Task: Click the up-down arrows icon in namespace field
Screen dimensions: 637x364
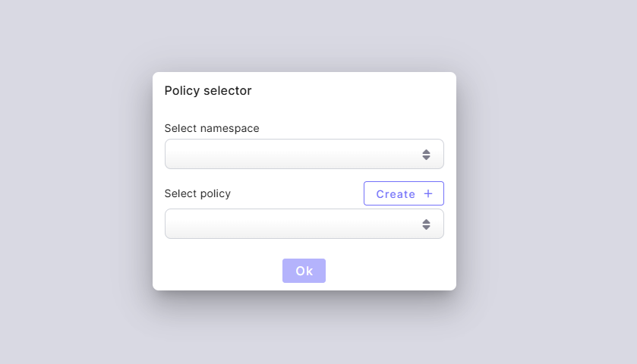Action: [426, 155]
